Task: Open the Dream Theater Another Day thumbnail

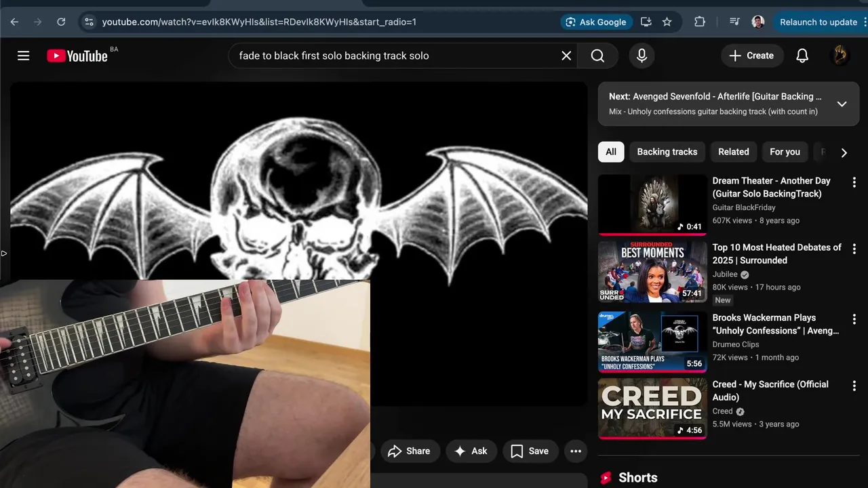Action: 652,205
